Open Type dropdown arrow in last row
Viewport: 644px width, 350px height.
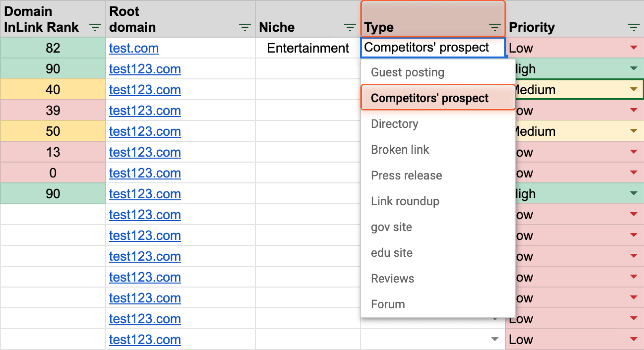pyautogui.click(x=494, y=339)
